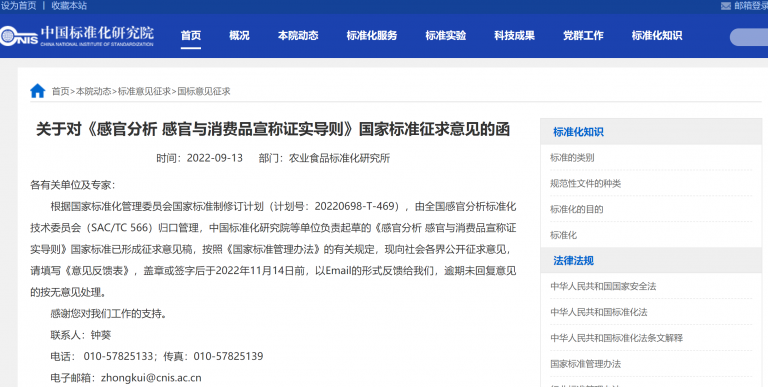This screenshot has height=387, width=768.
Task: Go to 首页 in the breadcrumb trail
Action: coord(61,91)
